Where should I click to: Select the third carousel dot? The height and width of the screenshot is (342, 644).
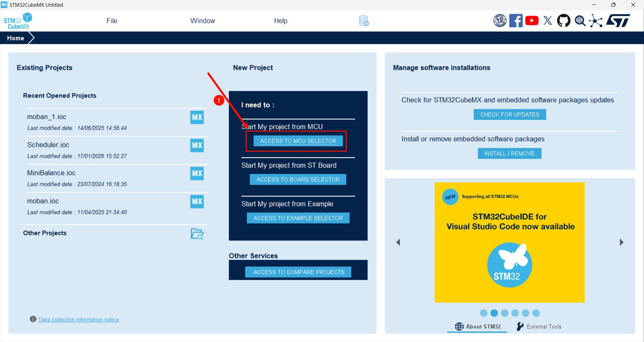pos(504,313)
